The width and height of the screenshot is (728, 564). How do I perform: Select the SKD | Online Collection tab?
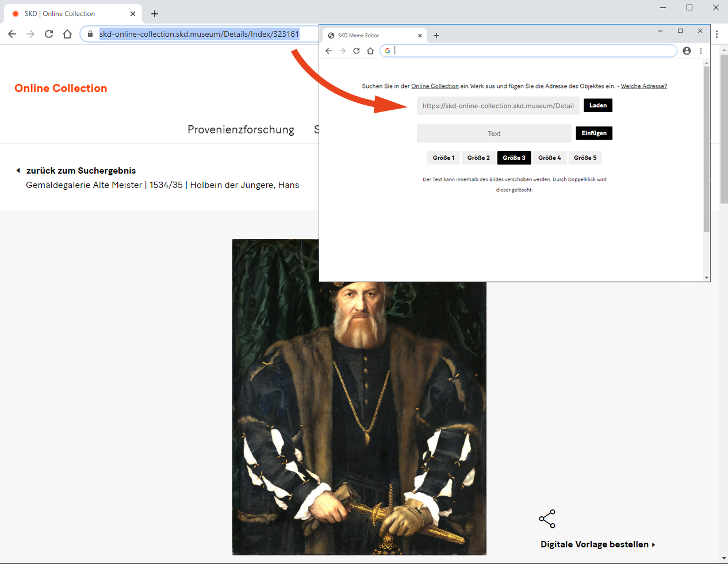(72, 14)
